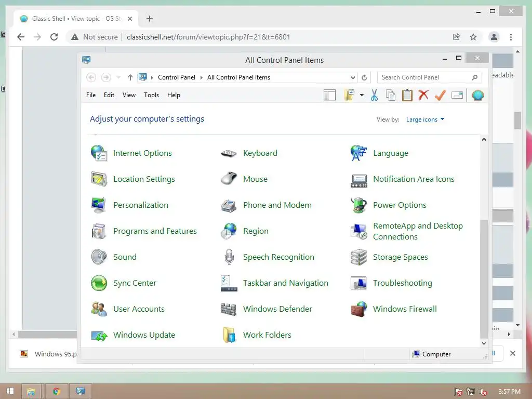Viewport: 532px width, 399px height.
Task: Click the muted volume tray icon
Action: [483, 392]
